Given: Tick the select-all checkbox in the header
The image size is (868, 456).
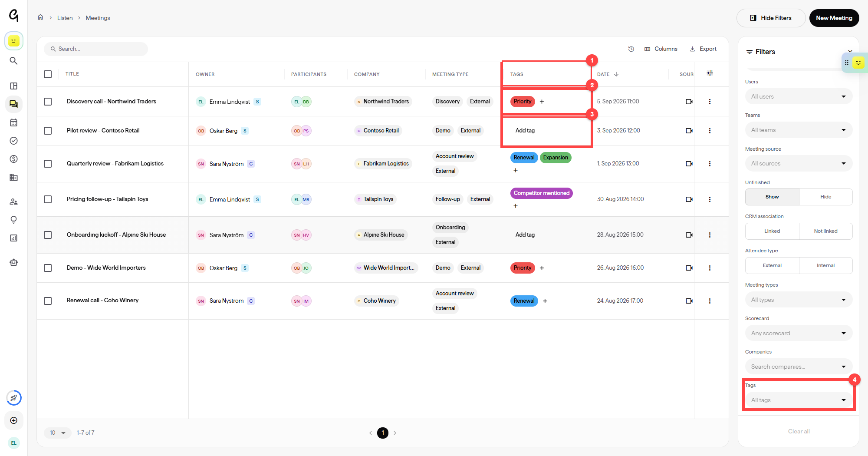Looking at the screenshot, I should point(48,74).
